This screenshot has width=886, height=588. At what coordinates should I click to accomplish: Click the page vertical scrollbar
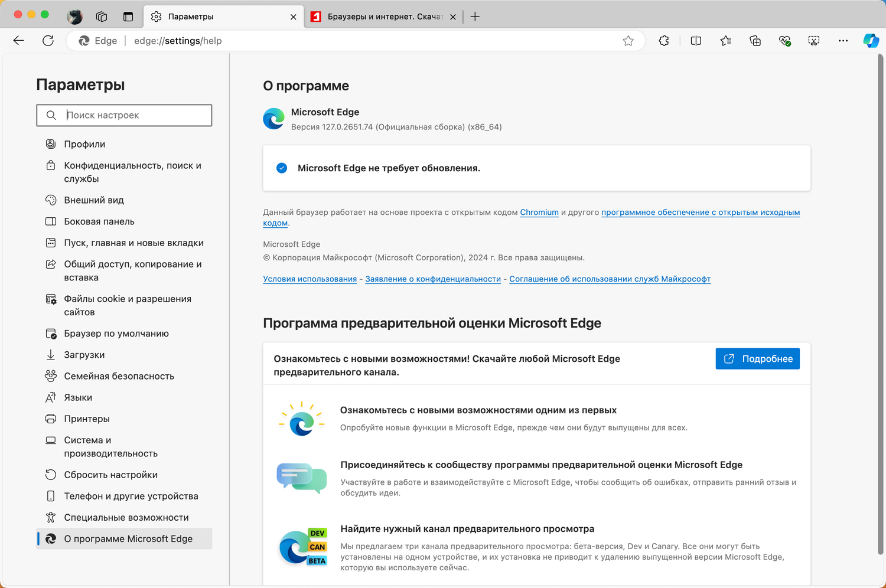[x=881, y=295]
